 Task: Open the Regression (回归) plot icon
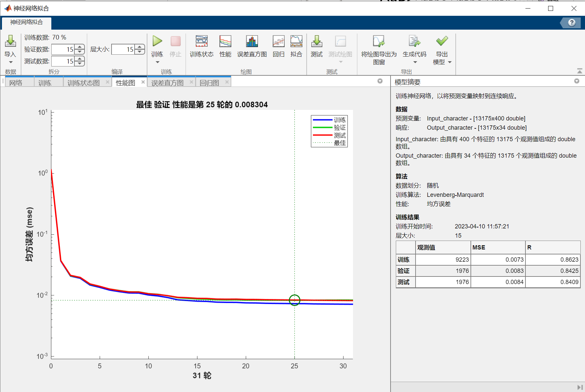pyautogui.click(x=279, y=41)
